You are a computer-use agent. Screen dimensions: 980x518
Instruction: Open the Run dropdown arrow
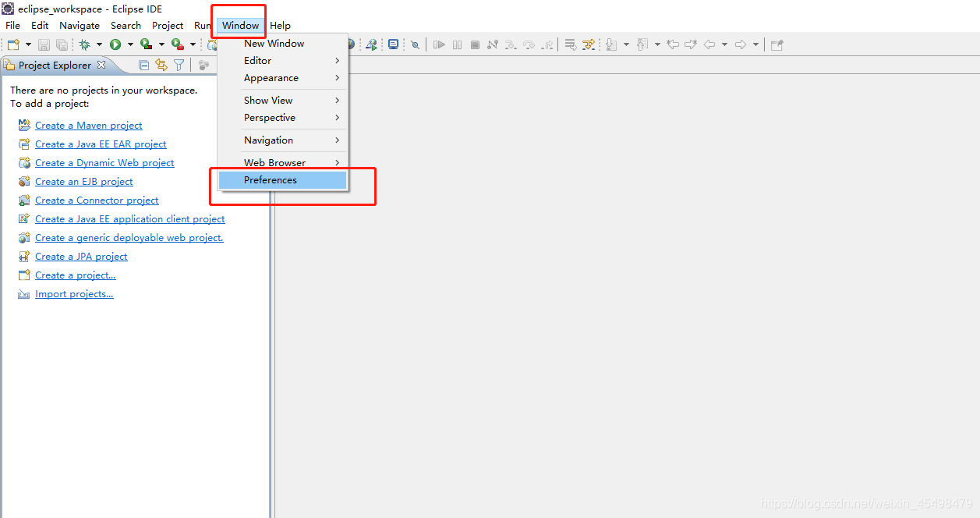tap(130, 44)
